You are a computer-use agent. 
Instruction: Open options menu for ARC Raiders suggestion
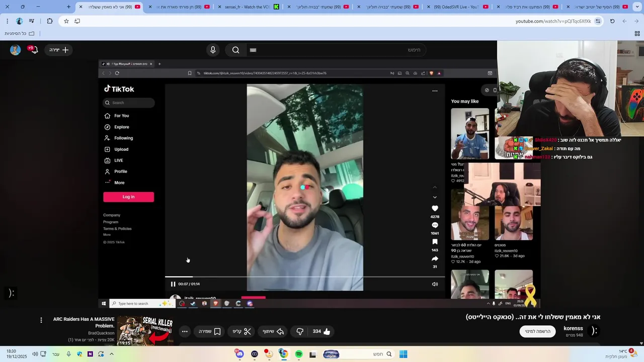pyautogui.click(x=41, y=320)
